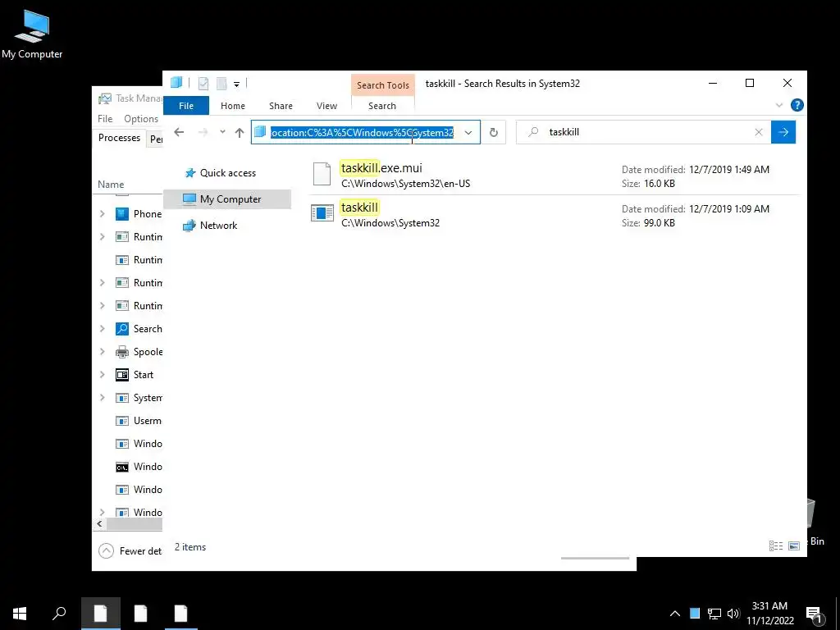
Task: Expand the Phone process row
Action: (x=103, y=214)
